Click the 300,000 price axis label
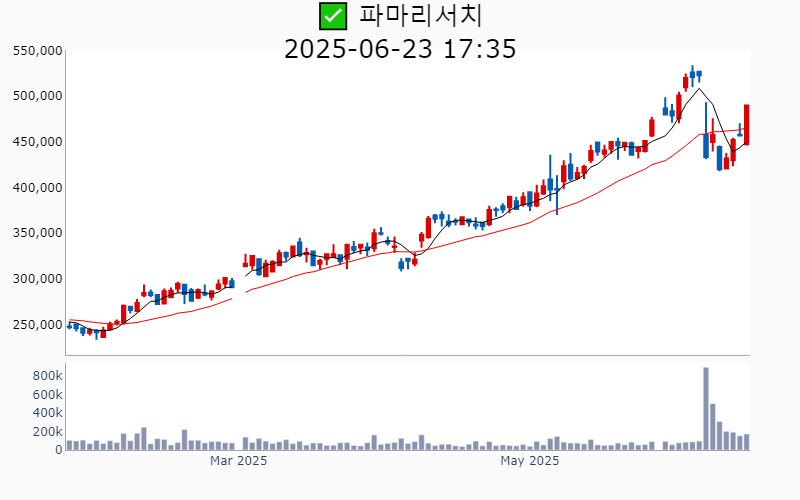The image size is (800, 500). (38, 279)
